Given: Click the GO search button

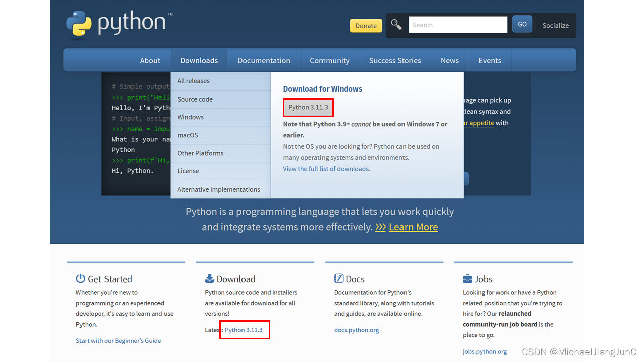Looking at the screenshot, I should click(x=522, y=24).
